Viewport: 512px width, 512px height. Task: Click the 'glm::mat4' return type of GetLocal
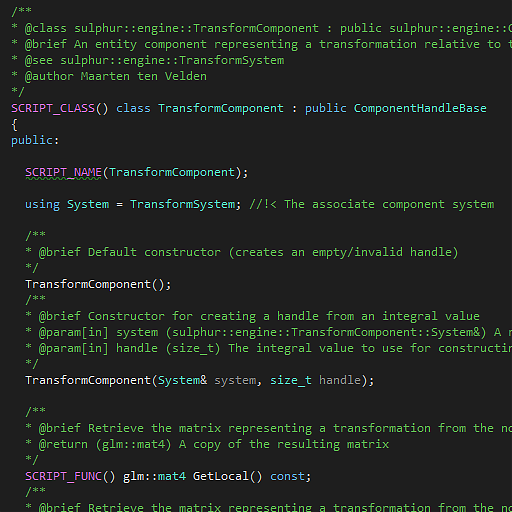pyautogui.click(x=154, y=476)
